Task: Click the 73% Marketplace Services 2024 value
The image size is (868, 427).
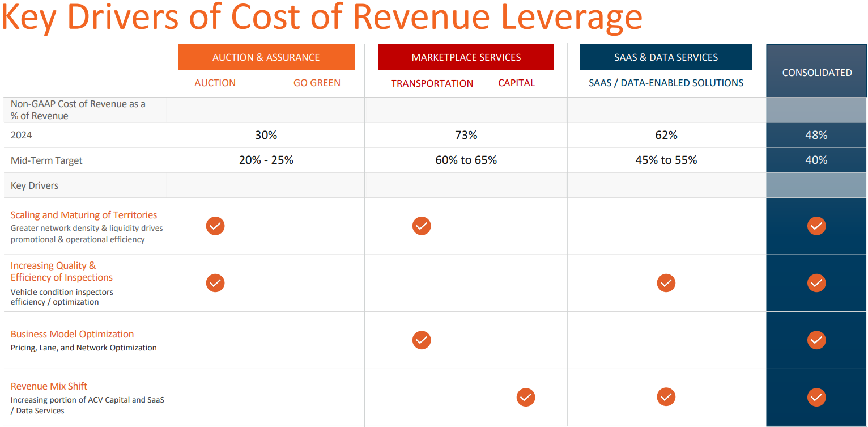Action: (466, 135)
